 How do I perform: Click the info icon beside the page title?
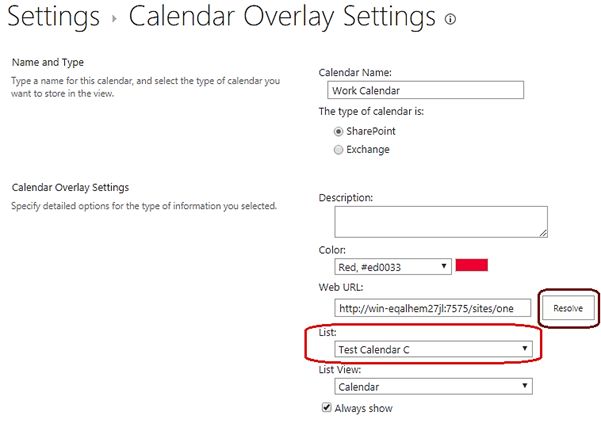click(x=450, y=19)
